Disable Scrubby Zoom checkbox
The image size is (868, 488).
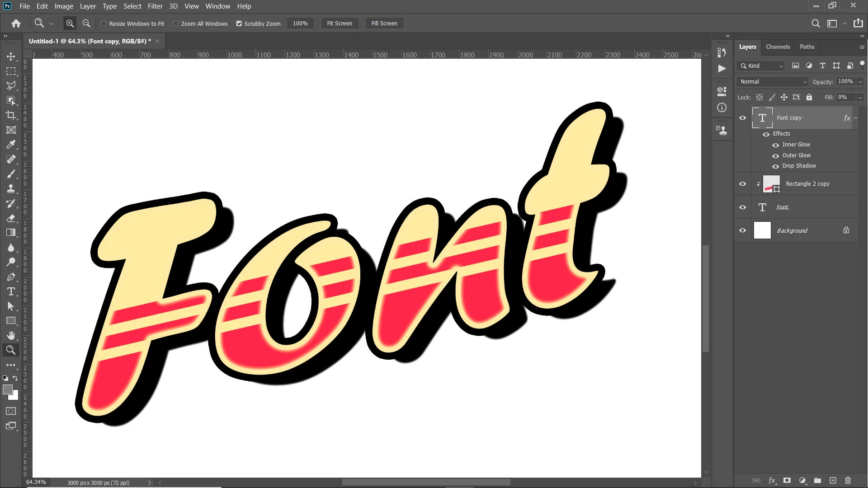click(239, 23)
